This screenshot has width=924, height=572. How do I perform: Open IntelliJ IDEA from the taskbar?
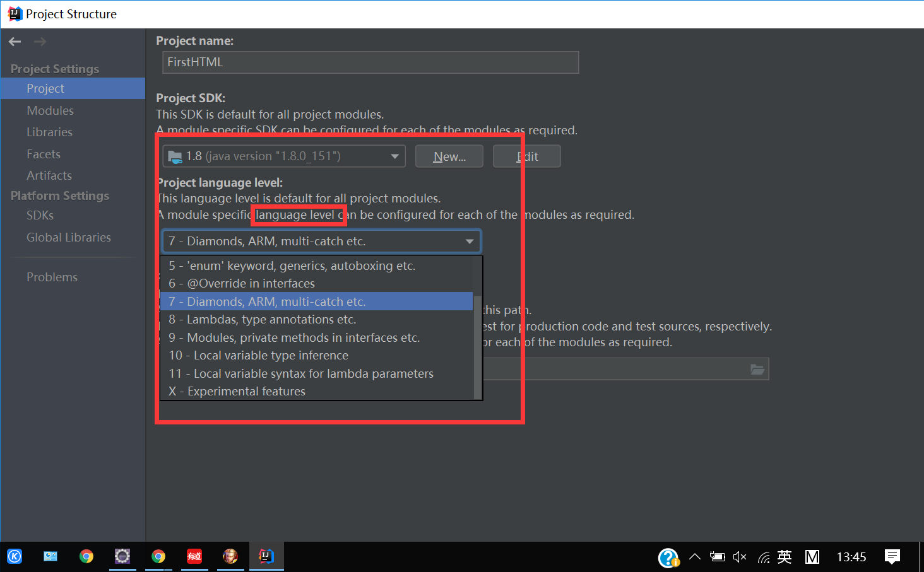(x=266, y=556)
